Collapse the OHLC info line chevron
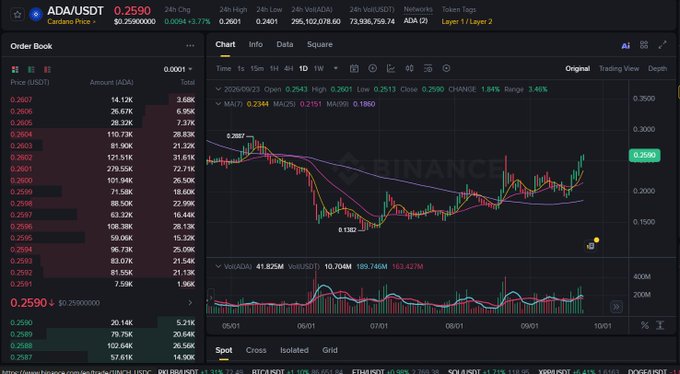The image size is (680, 374). (x=218, y=89)
